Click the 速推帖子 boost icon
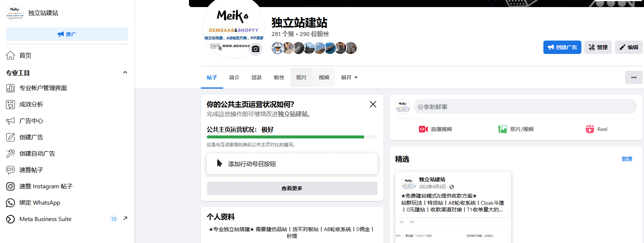Screen dimensions: 644x243 point(10,170)
